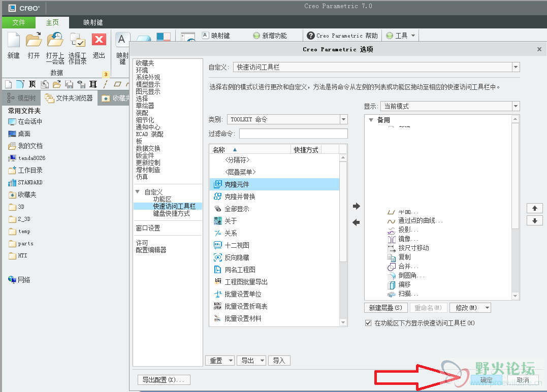Click the 新增功能 green icon in the ribbon
This screenshot has height=392, width=547.
click(x=256, y=36)
